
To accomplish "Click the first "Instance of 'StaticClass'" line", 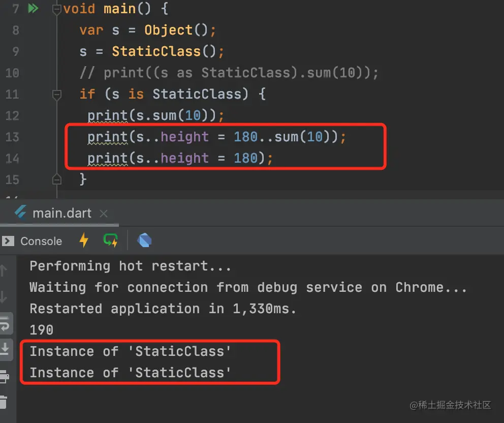I will point(130,351).
